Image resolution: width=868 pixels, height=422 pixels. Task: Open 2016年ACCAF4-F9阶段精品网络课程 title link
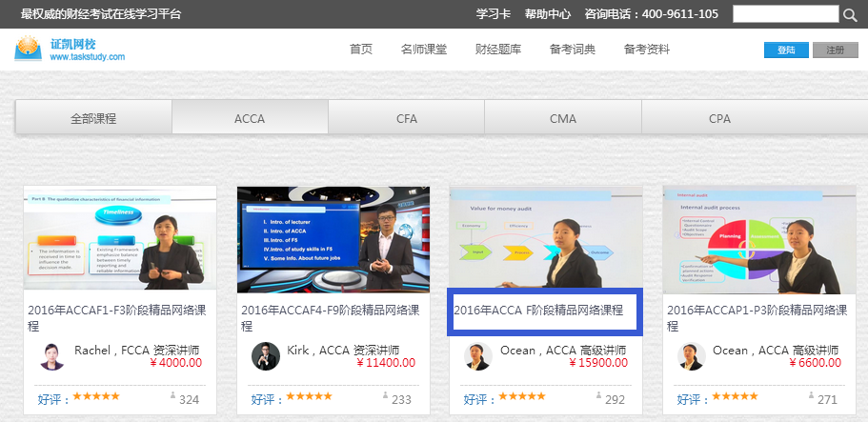tap(331, 318)
